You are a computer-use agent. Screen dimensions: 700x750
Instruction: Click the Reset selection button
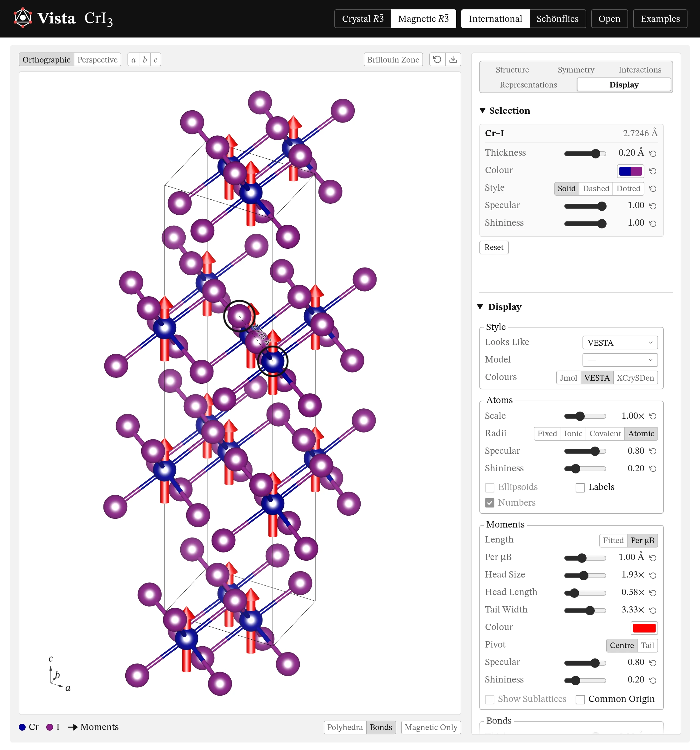pos(493,247)
